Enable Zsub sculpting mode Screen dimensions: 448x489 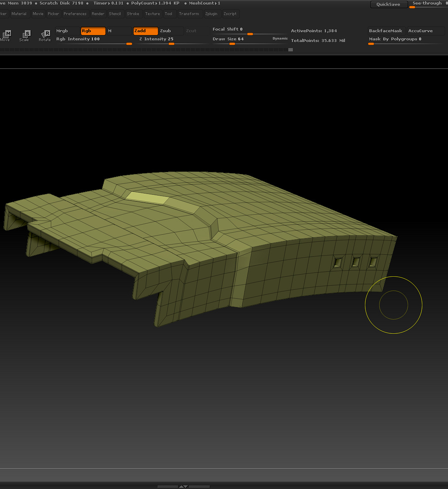[x=171, y=31]
